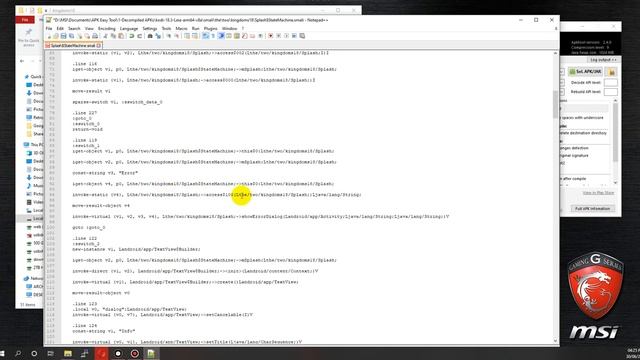Open the Windows Start menu
640x360 pixels.
(2, 353)
